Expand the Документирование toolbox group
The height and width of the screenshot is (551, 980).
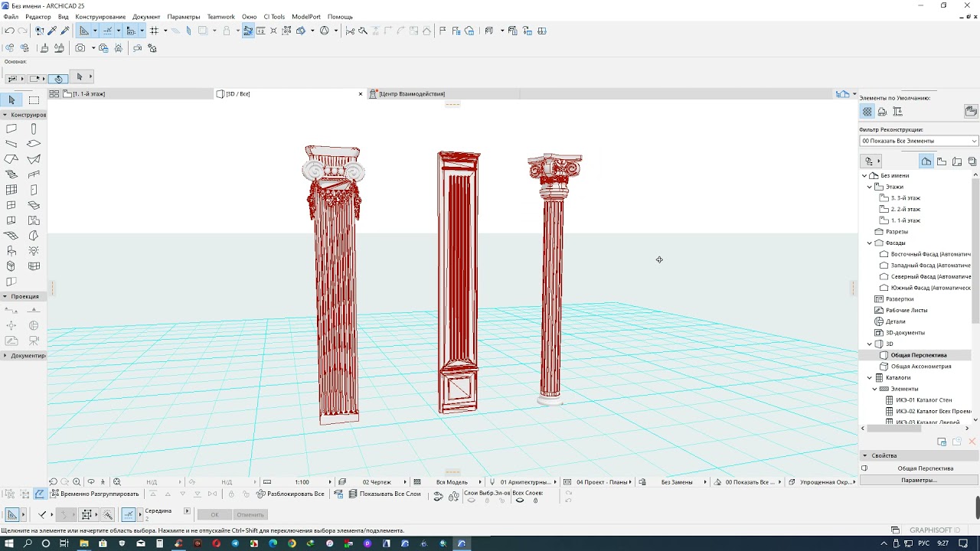click(x=5, y=356)
